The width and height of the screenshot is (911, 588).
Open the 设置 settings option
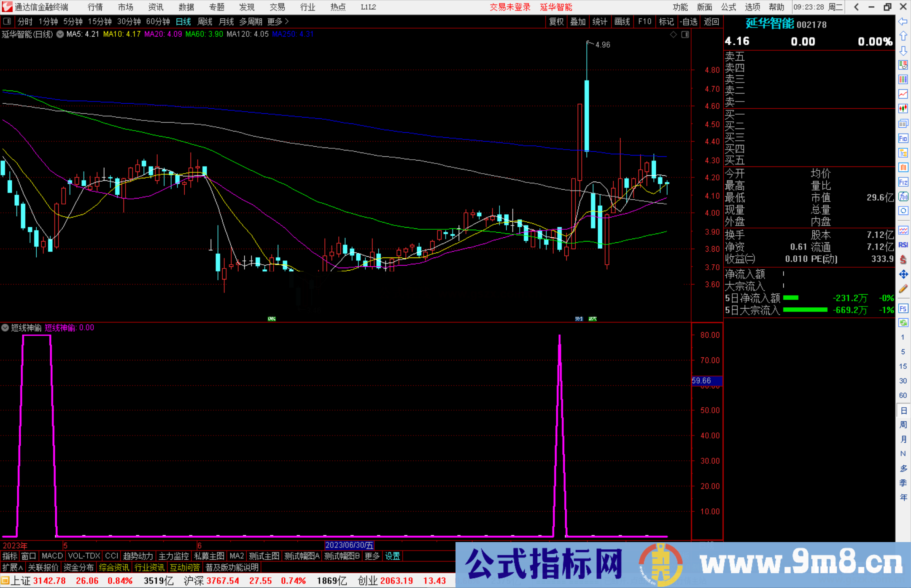tap(392, 556)
